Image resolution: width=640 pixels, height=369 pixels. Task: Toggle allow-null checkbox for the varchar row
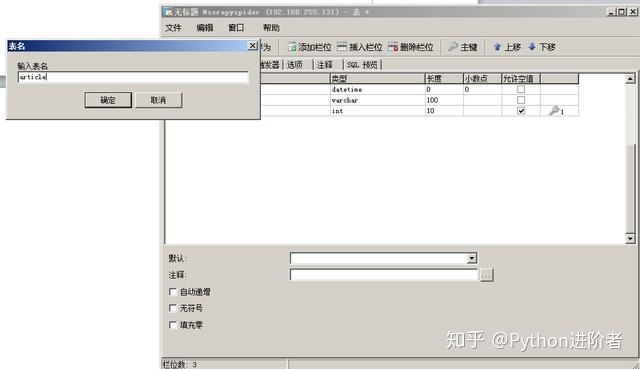click(521, 100)
